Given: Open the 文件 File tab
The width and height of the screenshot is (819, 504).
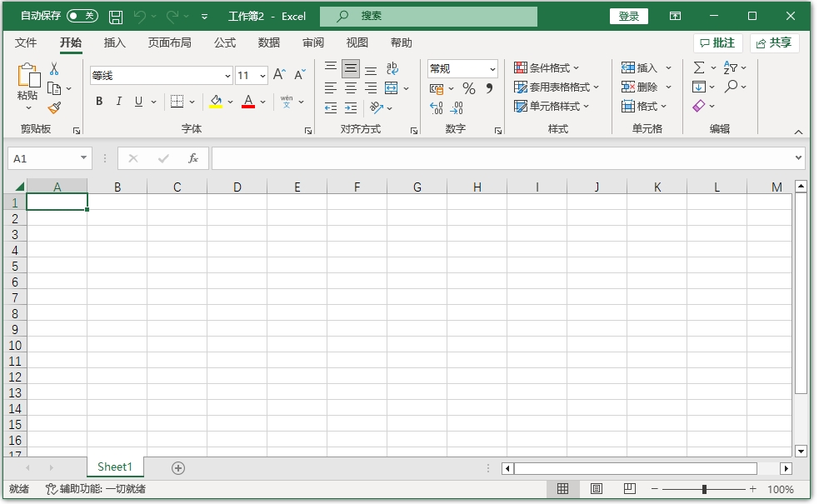Looking at the screenshot, I should tap(26, 42).
